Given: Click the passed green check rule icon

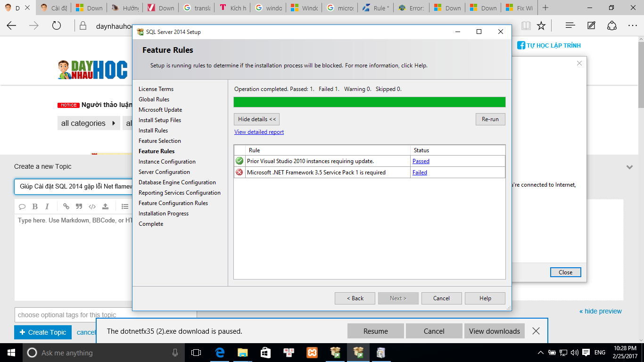Looking at the screenshot, I should click(239, 161).
